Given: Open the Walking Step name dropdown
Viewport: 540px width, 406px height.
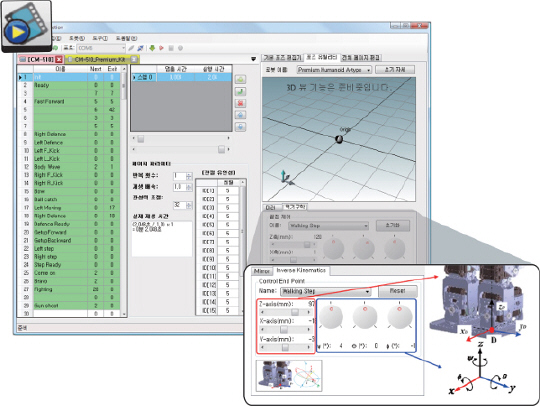Looking at the screenshot, I should 325,291.
